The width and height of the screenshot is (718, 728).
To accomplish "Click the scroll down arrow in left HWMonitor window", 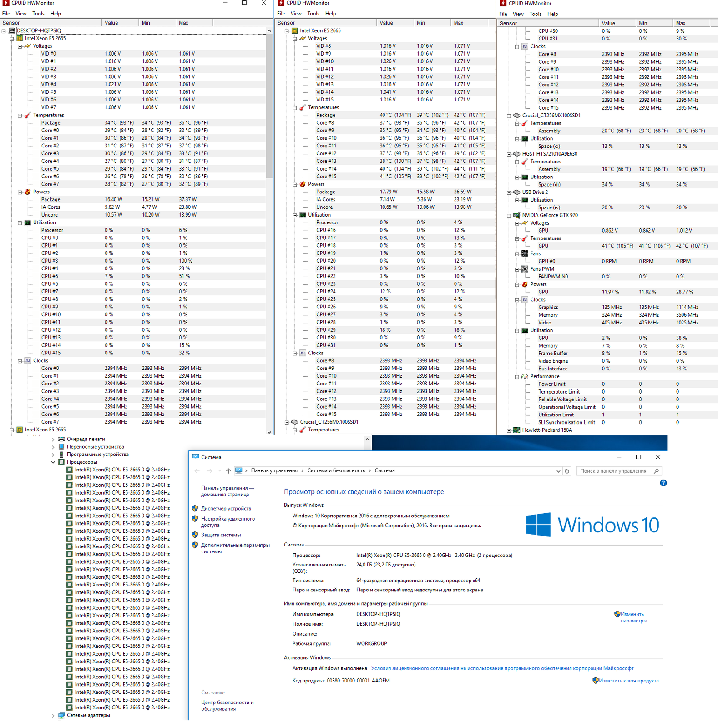I will (x=269, y=432).
